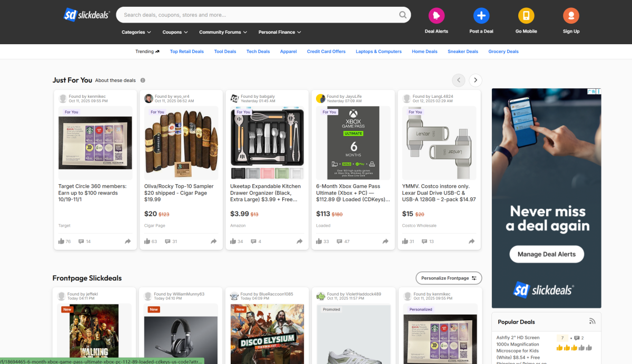Click the Post a Deal plus icon
632x364 pixels.
pos(481,16)
